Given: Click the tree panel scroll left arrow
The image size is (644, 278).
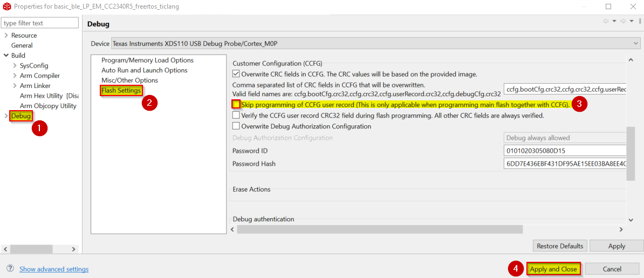Looking at the screenshot, I should 6,249.
